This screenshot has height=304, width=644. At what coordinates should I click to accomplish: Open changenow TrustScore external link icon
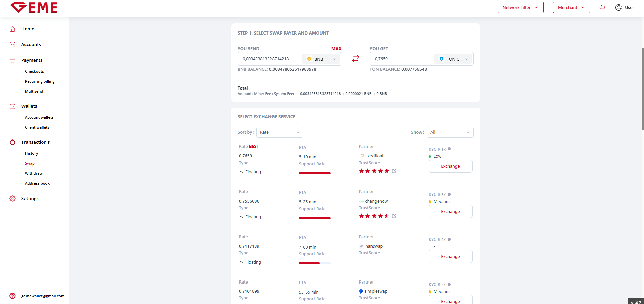tap(394, 216)
